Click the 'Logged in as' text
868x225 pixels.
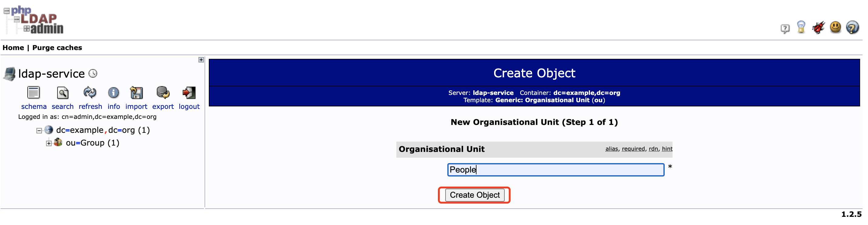pos(87,117)
